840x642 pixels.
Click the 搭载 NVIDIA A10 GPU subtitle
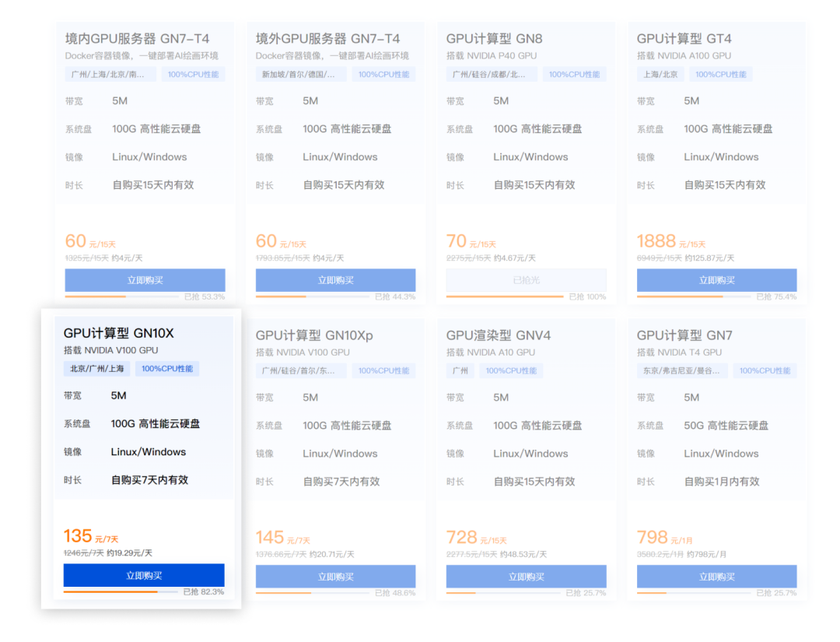(x=491, y=353)
